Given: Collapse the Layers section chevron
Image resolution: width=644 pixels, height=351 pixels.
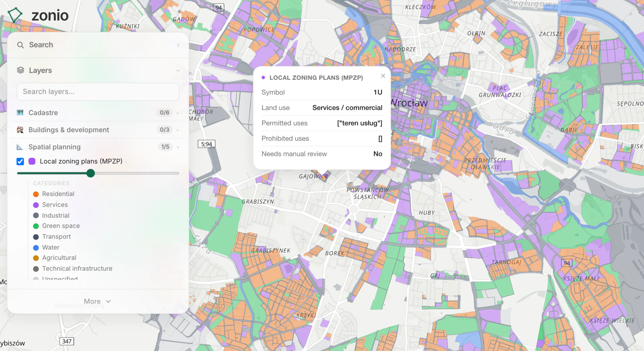Looking at the screenshot, I should click(178, 70).
